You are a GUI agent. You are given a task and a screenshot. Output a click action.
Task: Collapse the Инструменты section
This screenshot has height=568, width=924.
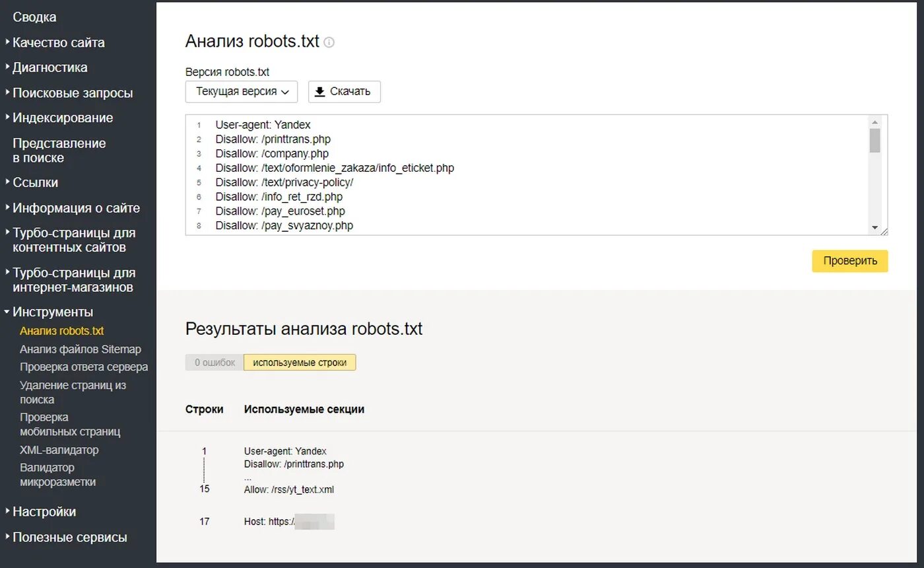click(x=52, y=312)
